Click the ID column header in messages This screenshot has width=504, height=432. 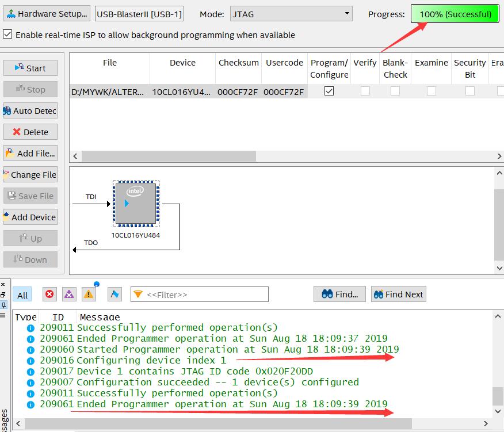coord(58,318)
